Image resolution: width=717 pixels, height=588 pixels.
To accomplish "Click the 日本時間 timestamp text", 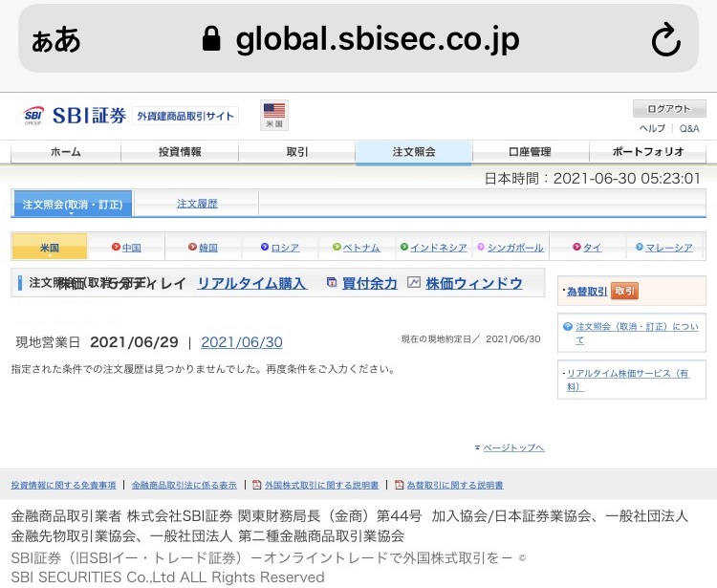I will pyautogui.click(x=593, y=179).
